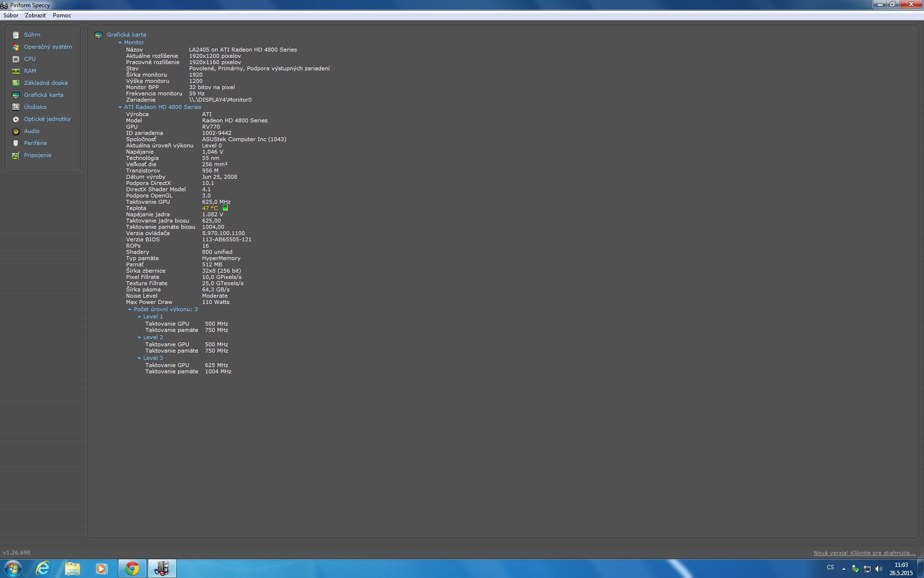Go to the Základná doska section
This screenshot has width=924, height=578.
point(46,83)
